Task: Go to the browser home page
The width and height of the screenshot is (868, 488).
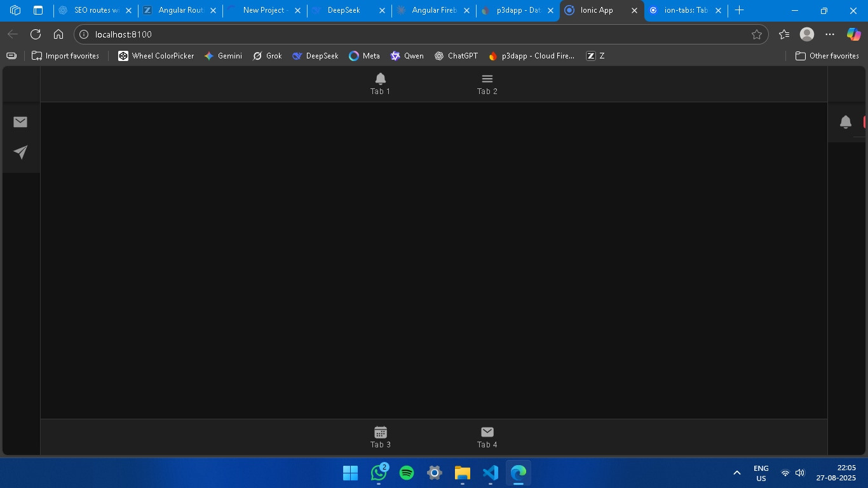Action: (x=58, y=34)
